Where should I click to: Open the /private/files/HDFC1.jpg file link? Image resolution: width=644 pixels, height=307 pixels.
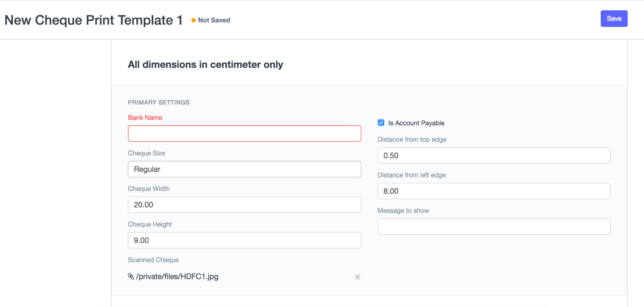point(177,277)
